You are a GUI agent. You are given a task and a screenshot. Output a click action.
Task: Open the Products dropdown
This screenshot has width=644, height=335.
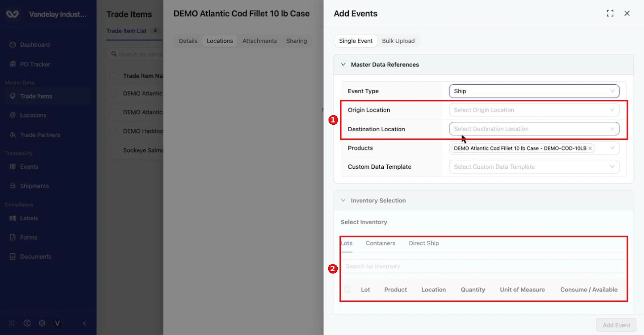(x=534, y=148)
